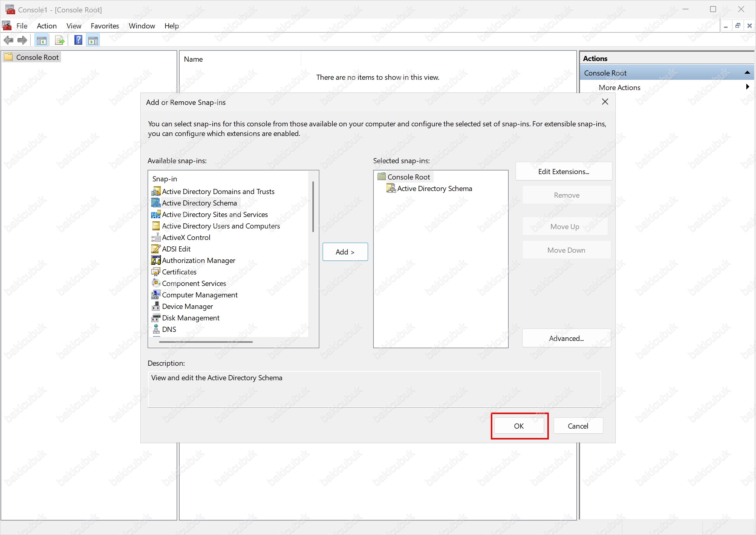
Task: Click the Active Directory Domains and Trusts icon
Action: pos(156,191)
